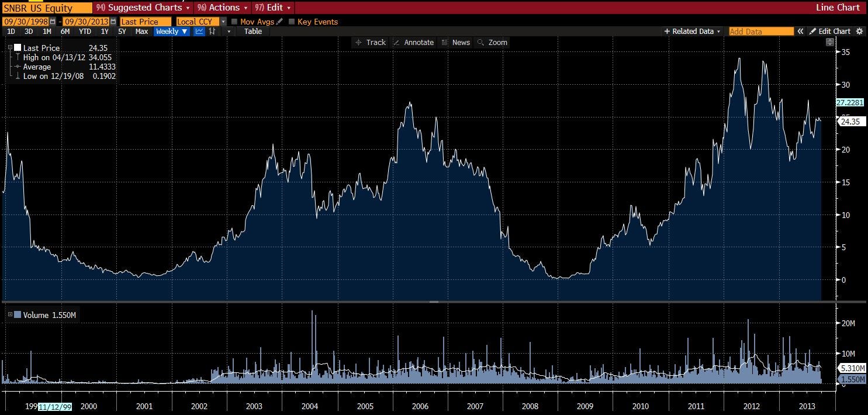Open the start date calendar picker

53,22
